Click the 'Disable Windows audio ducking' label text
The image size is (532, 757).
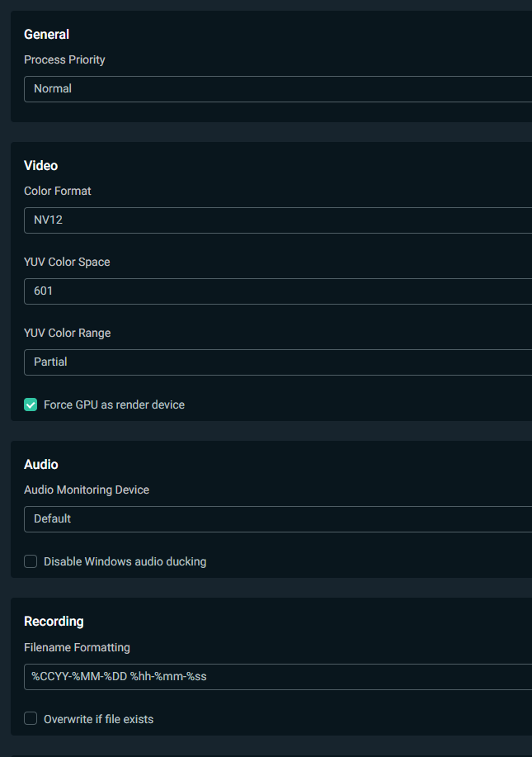pos(125,561)
